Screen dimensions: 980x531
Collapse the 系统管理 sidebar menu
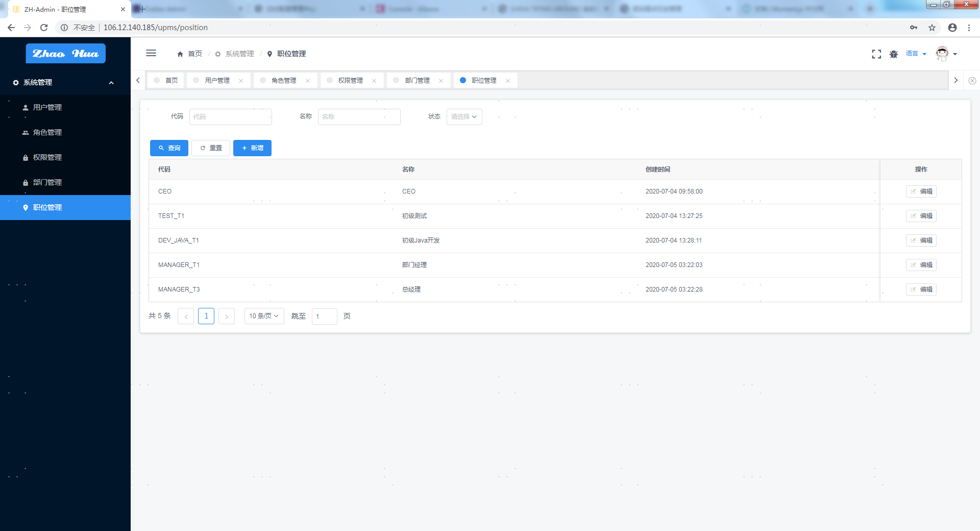tap(65, 82)
